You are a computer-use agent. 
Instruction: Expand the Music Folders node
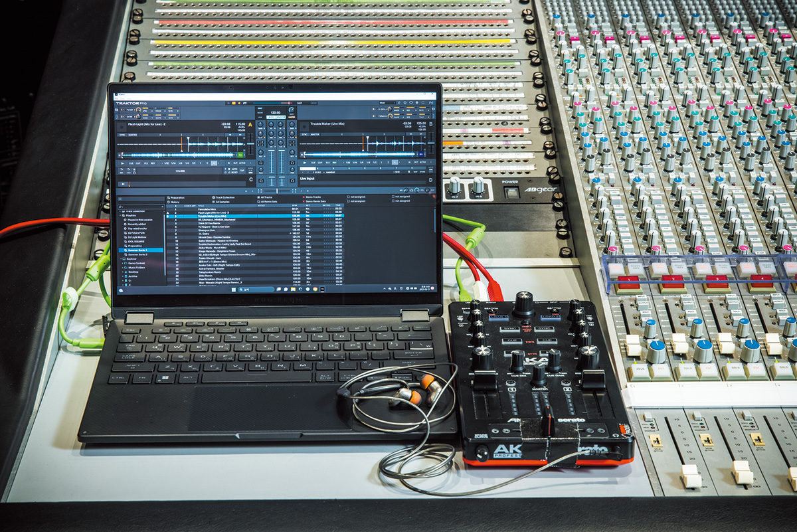tap(123, 268)
